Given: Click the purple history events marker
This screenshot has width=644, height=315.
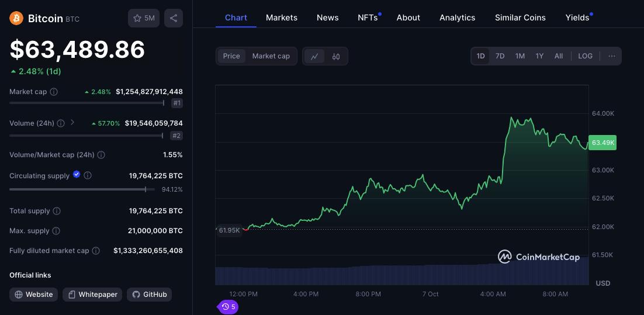Looking at the screenshot, I should (x=228, y=306).
